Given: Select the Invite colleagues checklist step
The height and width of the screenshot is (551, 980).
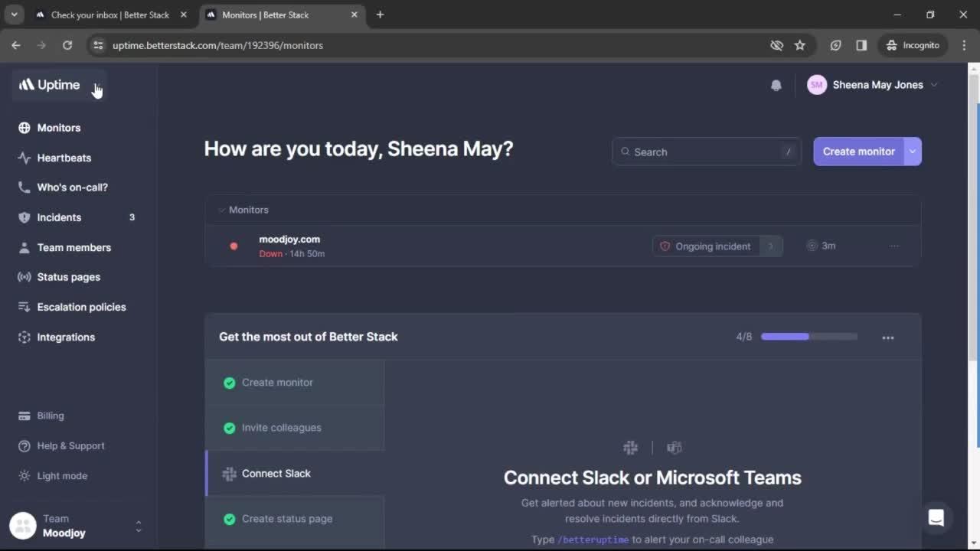Looking at the screenshot, I should pyautogui.click(x=295, y=428).
